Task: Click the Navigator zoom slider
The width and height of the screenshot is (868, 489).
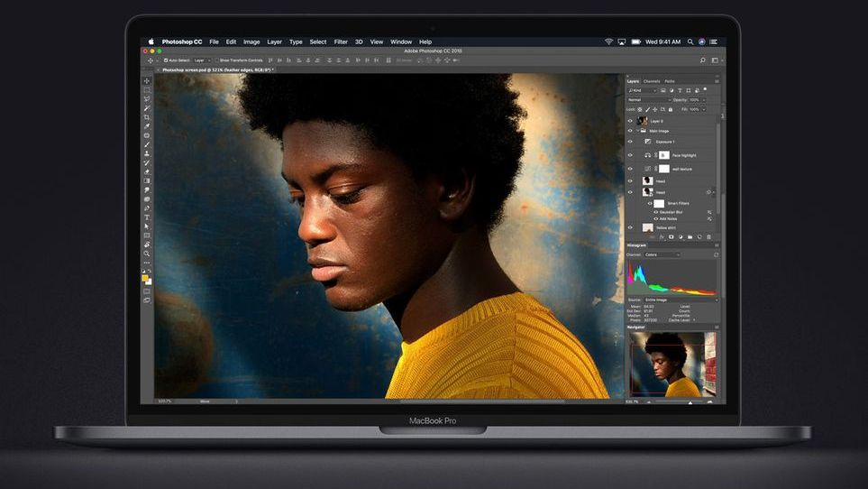Action: click(690, 401)
